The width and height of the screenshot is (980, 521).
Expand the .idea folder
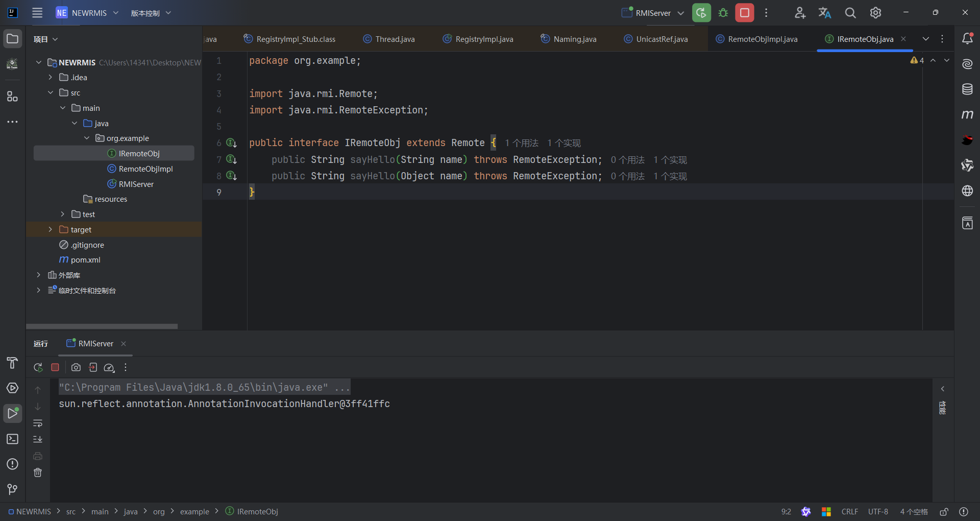coord(50,77)
